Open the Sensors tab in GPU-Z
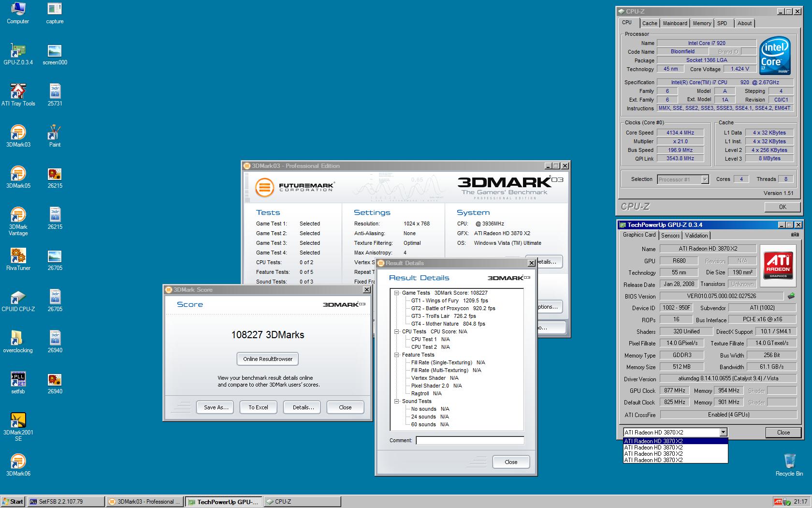The height and width of the screenshot is (508, 812). click(x=670, y=236)
